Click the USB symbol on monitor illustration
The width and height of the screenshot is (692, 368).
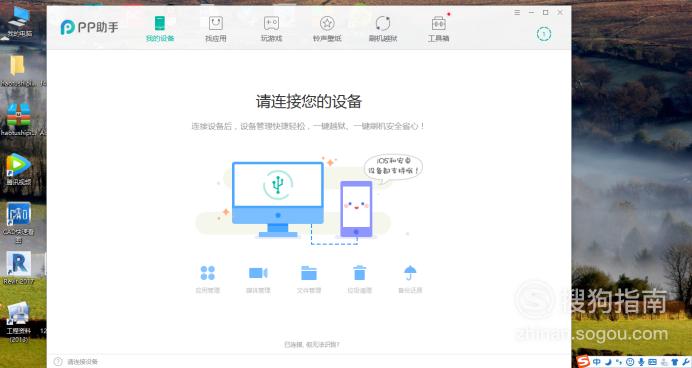pos(278,184)
